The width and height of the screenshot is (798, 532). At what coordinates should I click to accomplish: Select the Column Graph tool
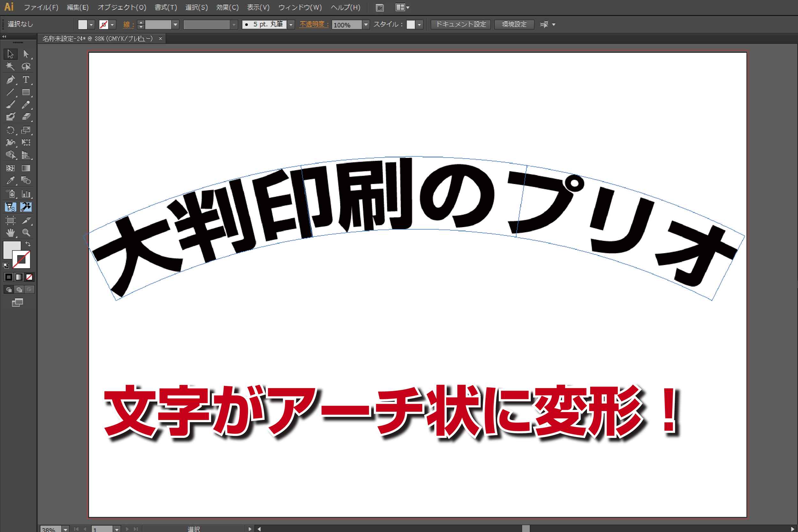pos(26,194)
